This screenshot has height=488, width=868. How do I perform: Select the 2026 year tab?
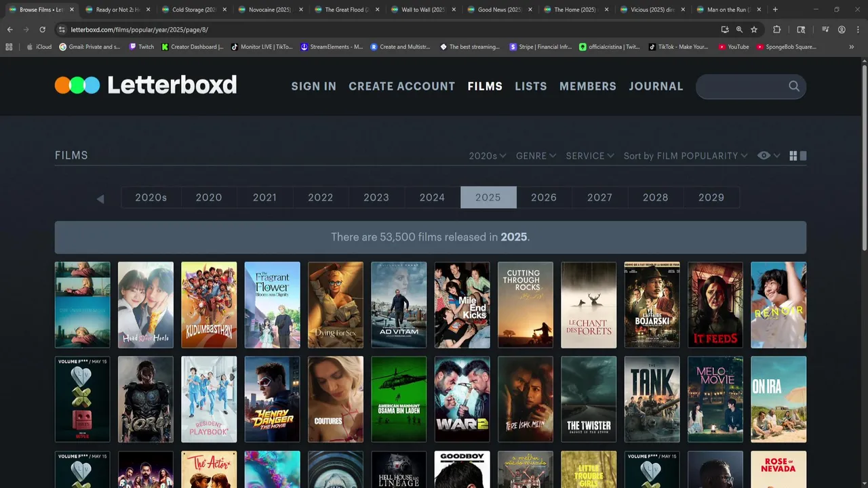[x=544, y=197]
